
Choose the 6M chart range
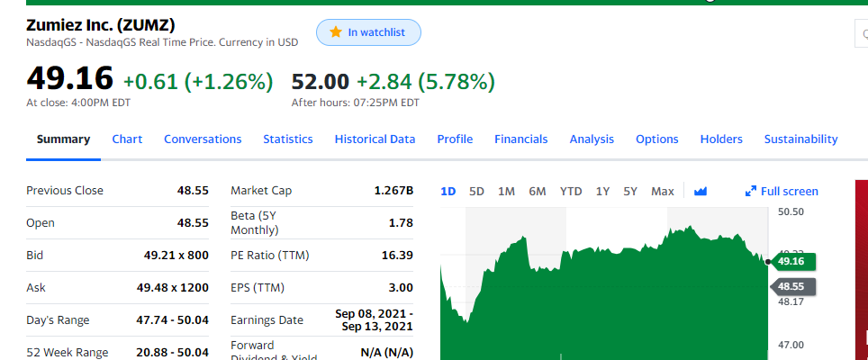[538, 191]
